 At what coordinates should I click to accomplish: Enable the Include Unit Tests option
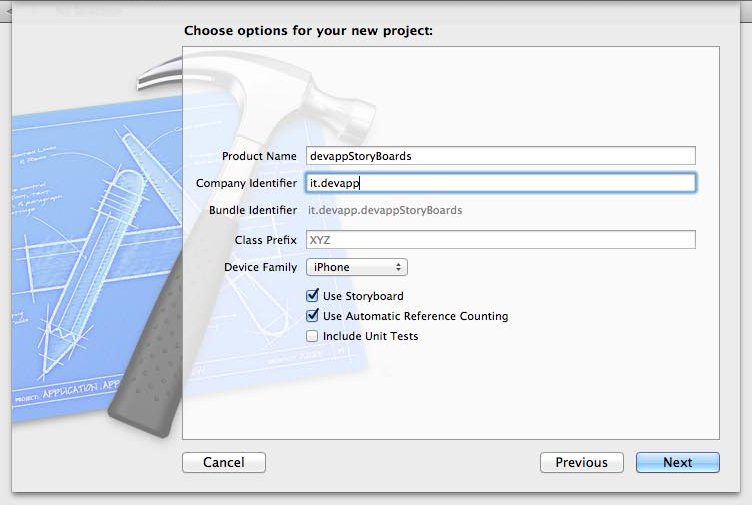pos(313,336)
